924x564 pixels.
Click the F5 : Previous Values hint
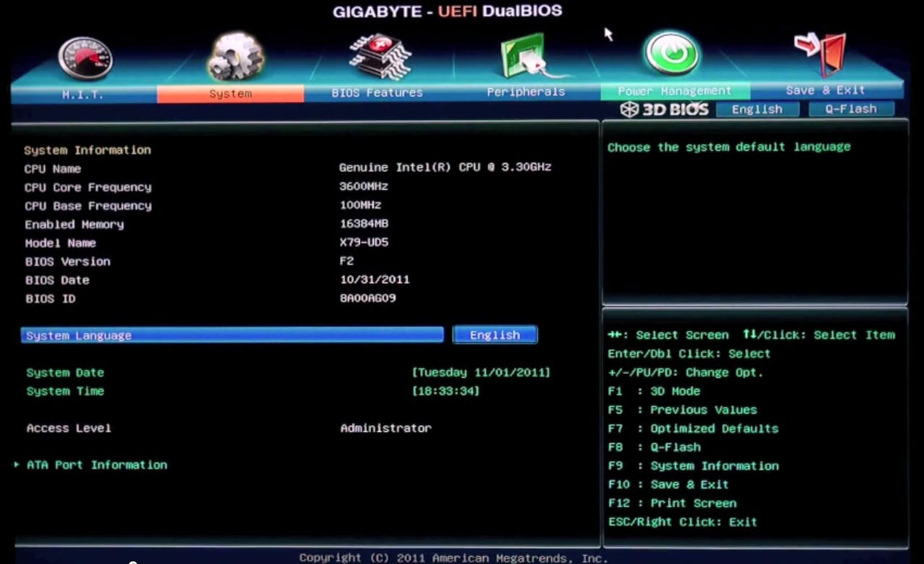tap(683, 410)
